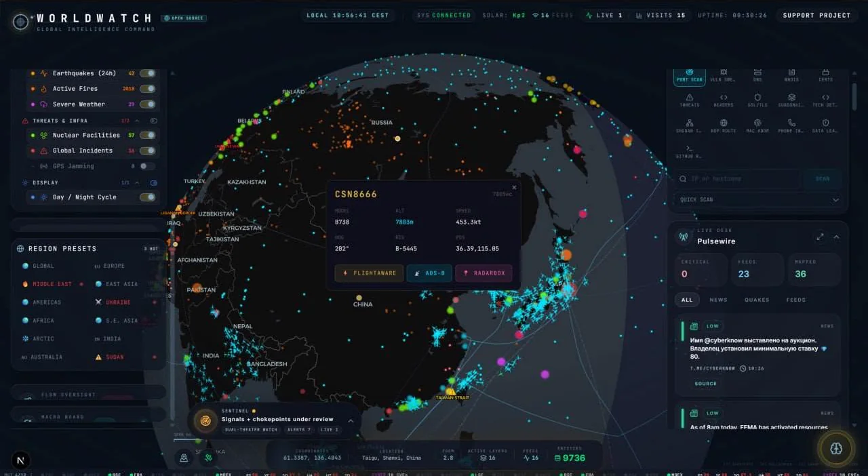Viewport: 868px width, 476px height.
Task: Close the CSN8666 flight popup
Action: click(x=513, y=188)
